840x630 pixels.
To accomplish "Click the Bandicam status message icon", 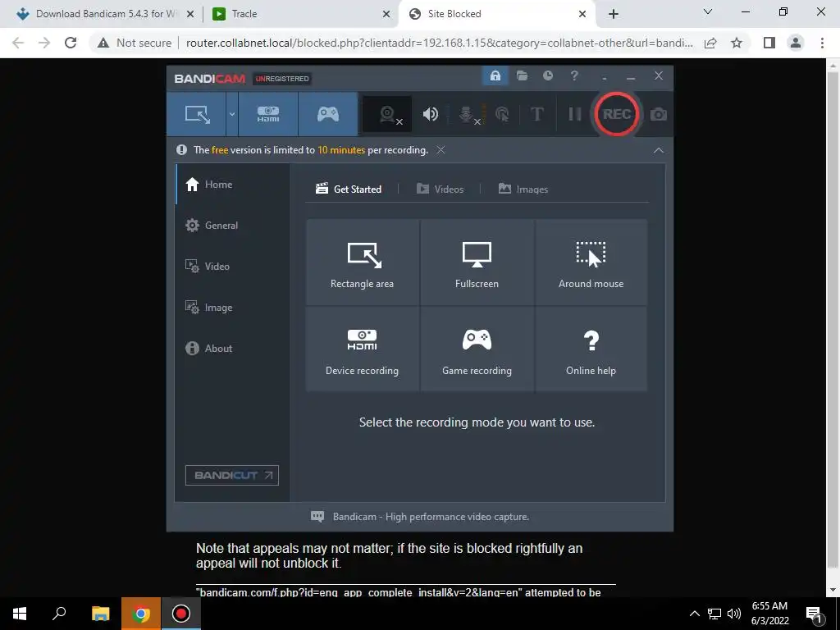I will pyautogui.click(x=317, y=517).
